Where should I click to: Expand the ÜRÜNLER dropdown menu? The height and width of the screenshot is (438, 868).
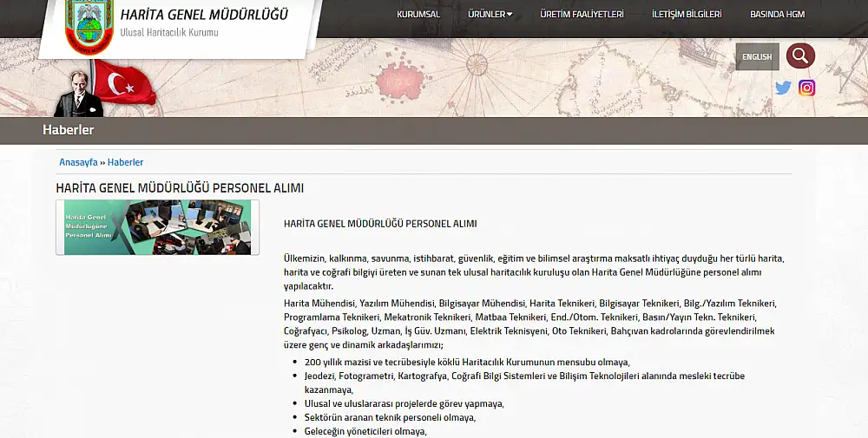click(490, 15)
